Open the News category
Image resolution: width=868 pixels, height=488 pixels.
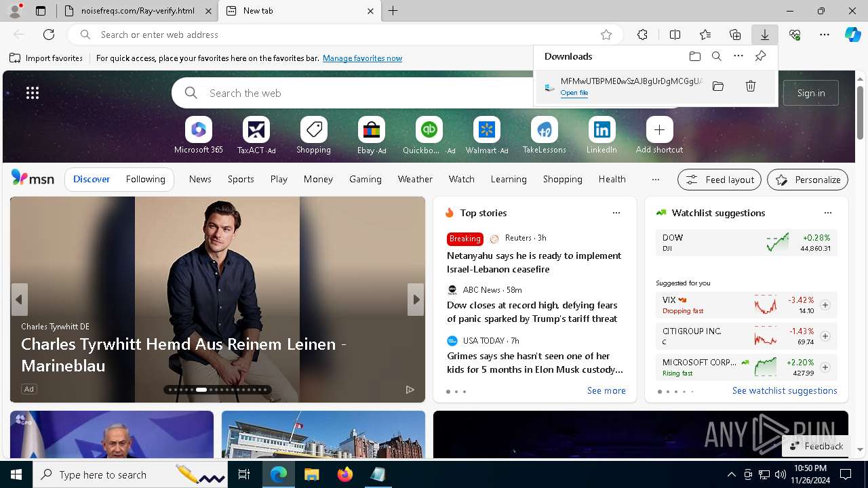coord(200,179)
